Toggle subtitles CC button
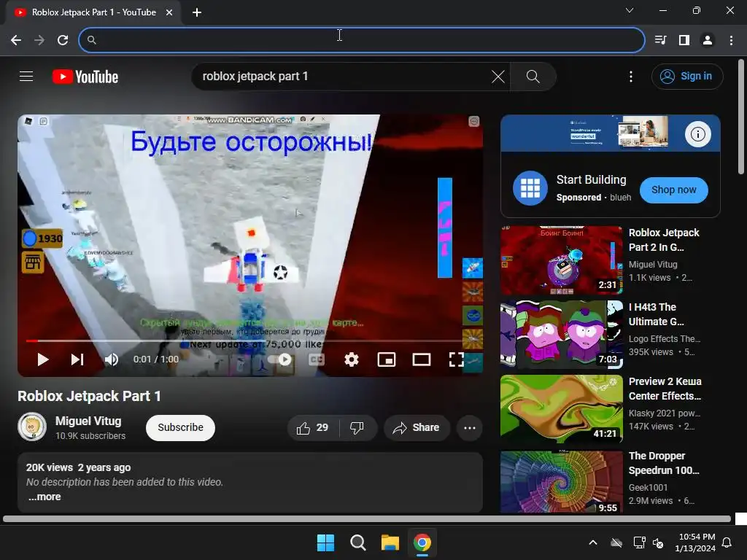This screenshot has height=560, width=747. click(x=317, y=359)
